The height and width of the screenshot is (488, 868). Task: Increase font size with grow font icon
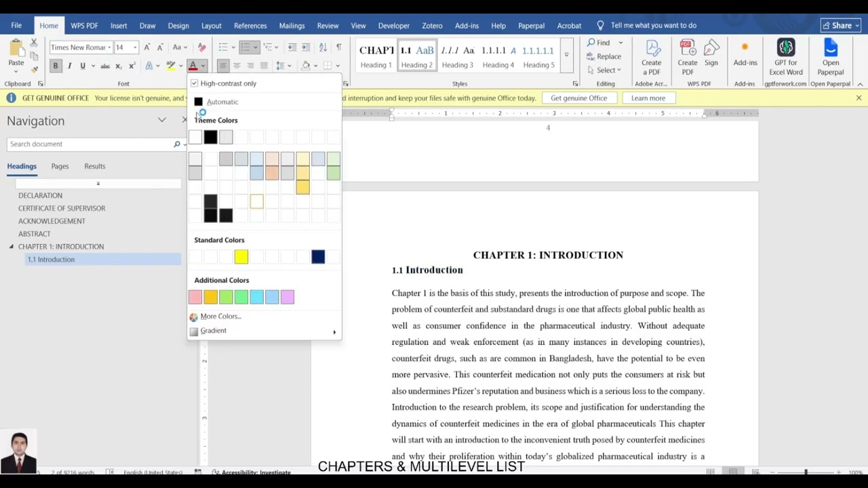click(x=147, y=47)
